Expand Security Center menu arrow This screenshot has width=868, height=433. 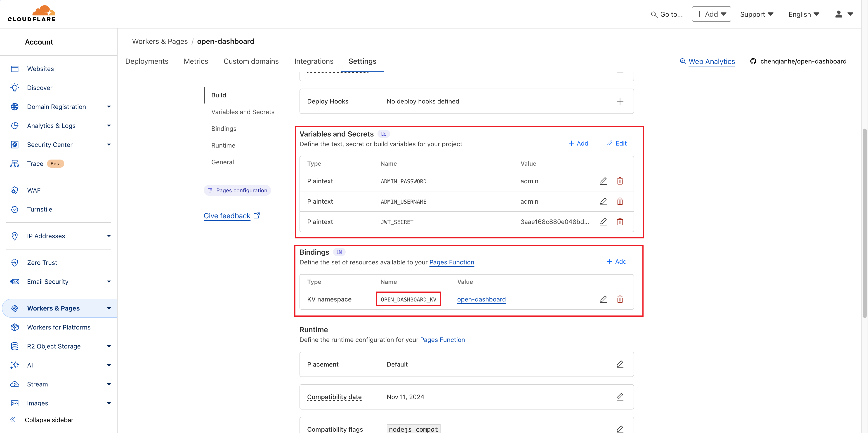point(108,145)
